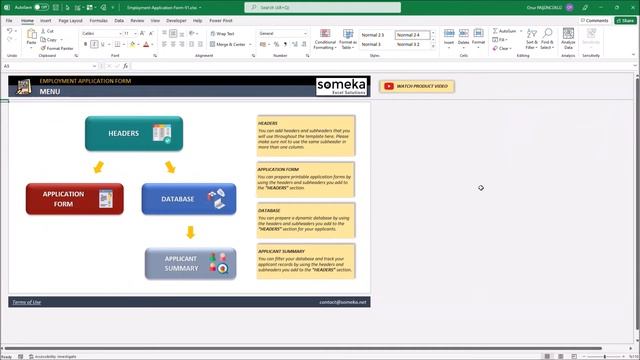Click Merge & Center button

pos(228,44)
